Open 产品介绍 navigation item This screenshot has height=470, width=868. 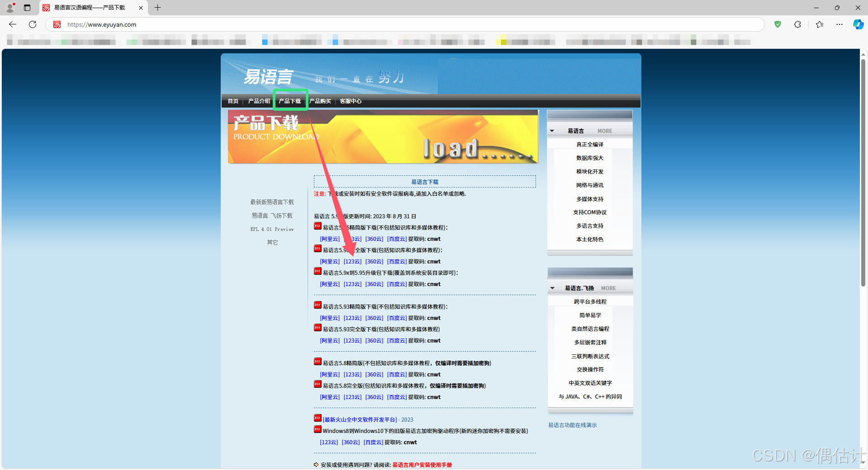pos(259,101)
